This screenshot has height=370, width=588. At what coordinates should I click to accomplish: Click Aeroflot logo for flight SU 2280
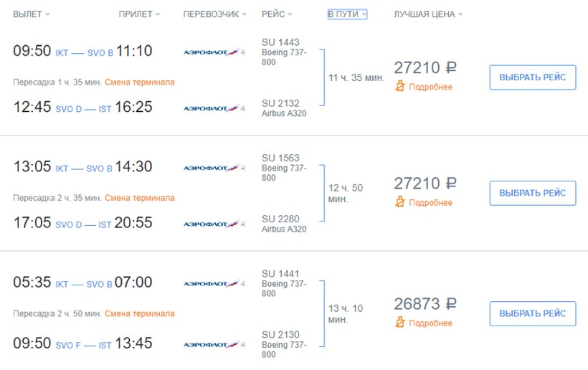[214, 224]
